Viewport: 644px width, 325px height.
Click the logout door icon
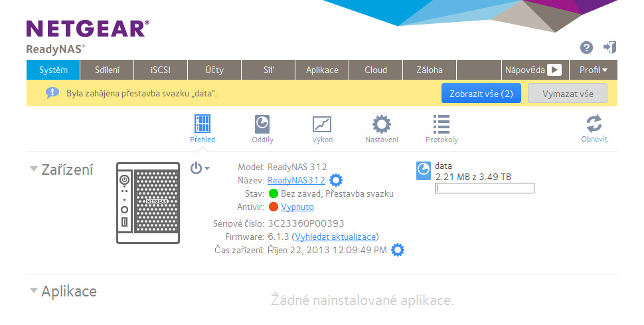(610, 47)
